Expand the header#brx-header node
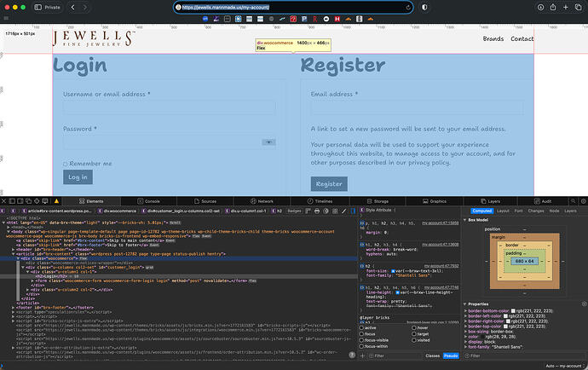 pos(13,249)
